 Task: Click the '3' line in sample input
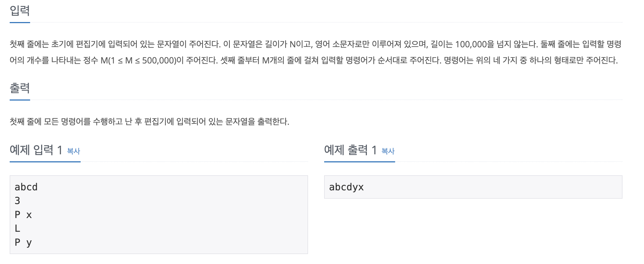coord(17,201)
